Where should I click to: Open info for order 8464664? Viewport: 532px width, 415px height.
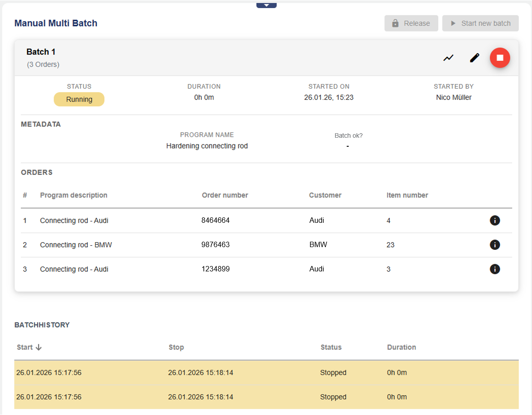tap(495, 221)
